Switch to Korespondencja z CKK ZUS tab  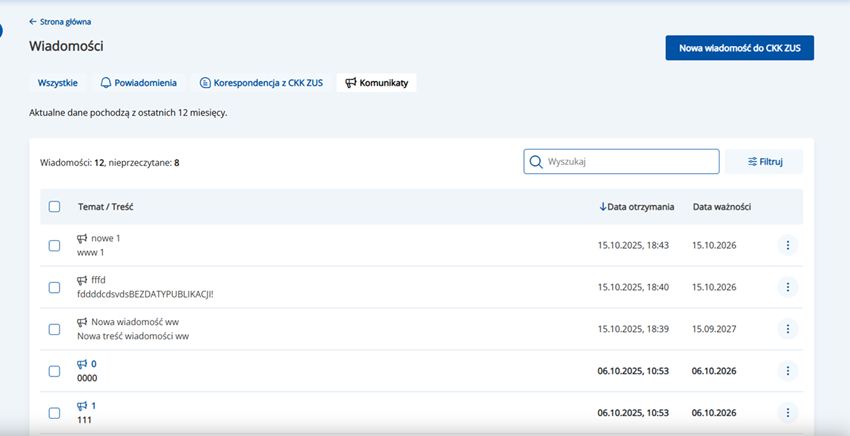(260, 83)
